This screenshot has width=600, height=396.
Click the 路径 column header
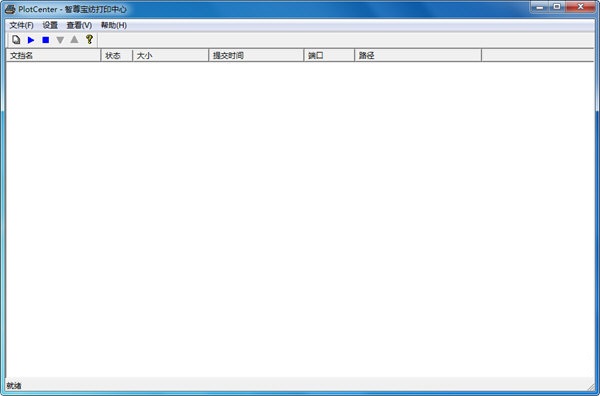click(x=418, y=55)
